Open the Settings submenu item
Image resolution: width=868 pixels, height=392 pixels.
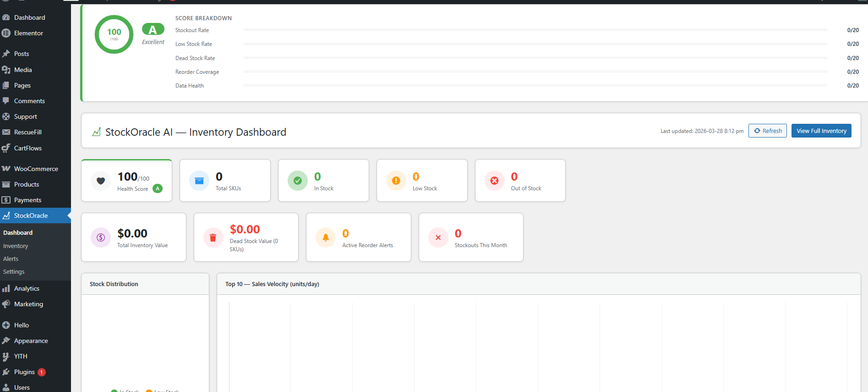[14, 272]
